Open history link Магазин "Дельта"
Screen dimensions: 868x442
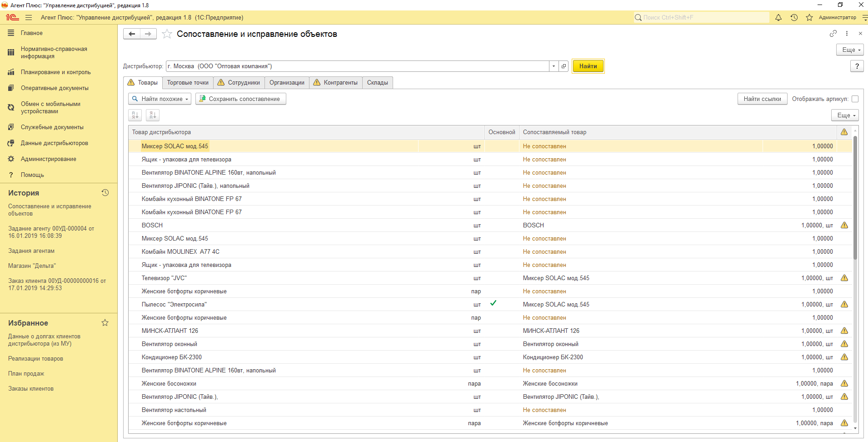coord(32,266)
